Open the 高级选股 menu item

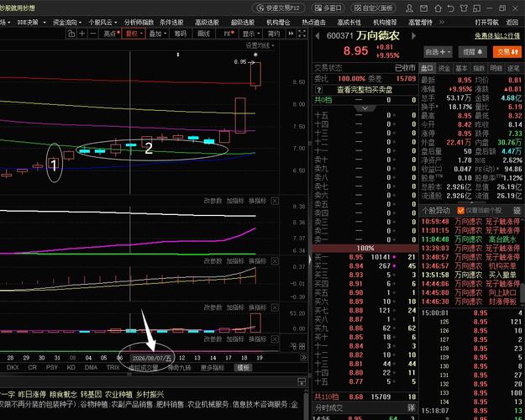pyautogui.click(x=207, y=23)
